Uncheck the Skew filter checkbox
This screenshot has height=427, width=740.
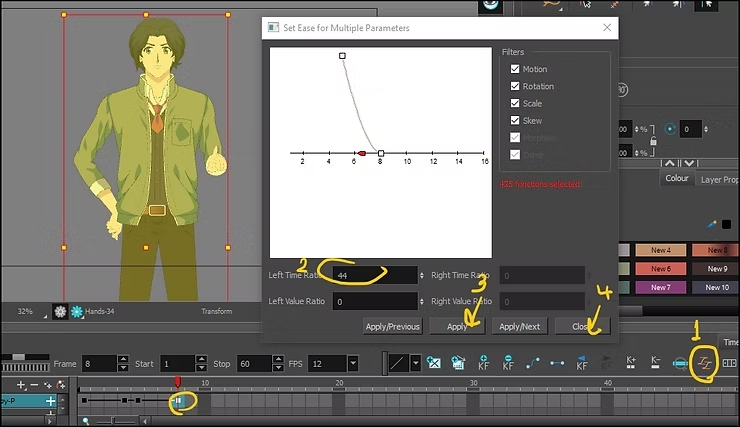click(x=515, y=120)
